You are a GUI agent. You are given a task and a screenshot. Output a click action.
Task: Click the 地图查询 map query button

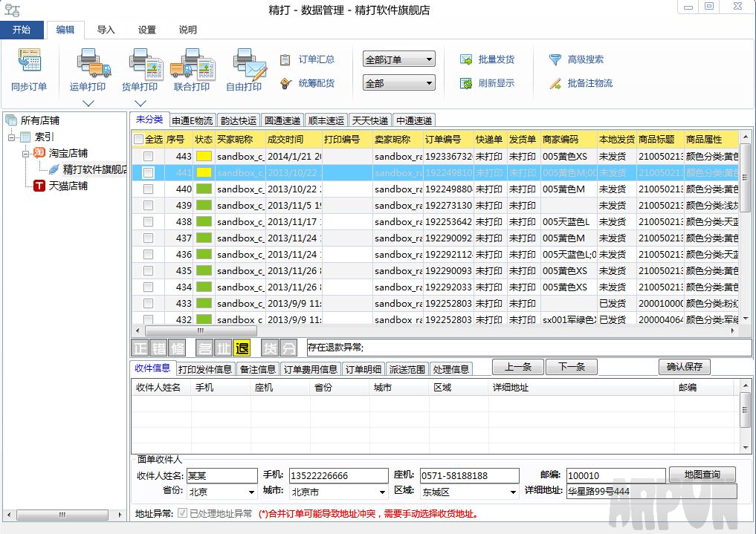point(702,475)
